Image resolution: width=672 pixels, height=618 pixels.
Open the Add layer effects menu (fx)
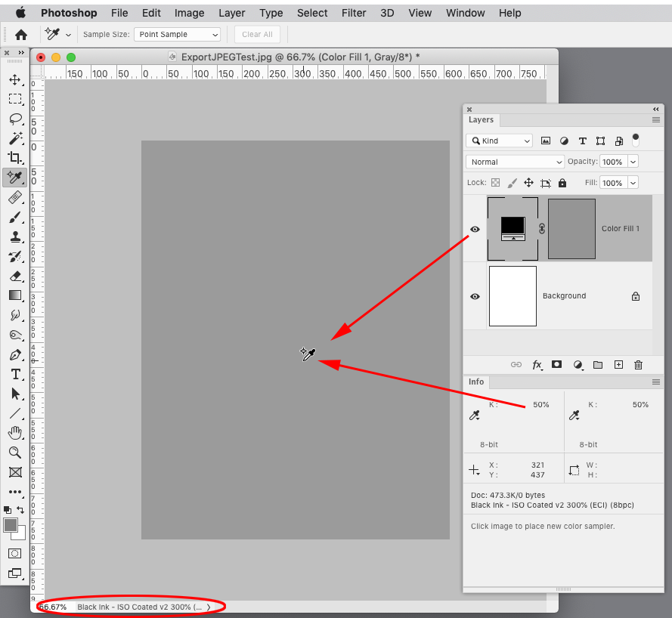point(537,365)
